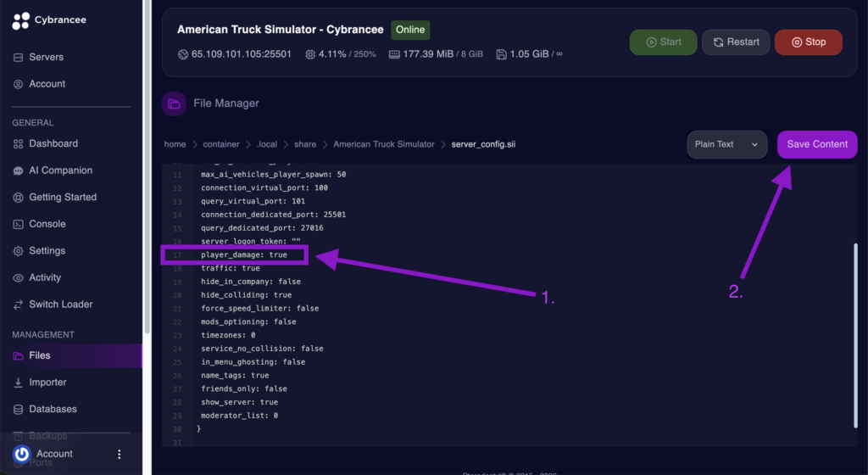Click the name_tags: true line

(x=235, y=376)
